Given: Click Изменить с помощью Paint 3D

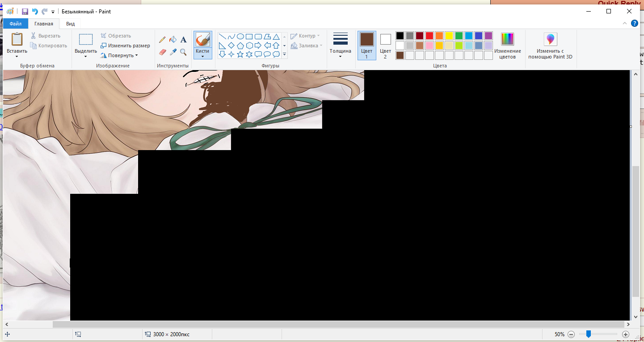Looking at the screenshot, I should click(550, 46).
